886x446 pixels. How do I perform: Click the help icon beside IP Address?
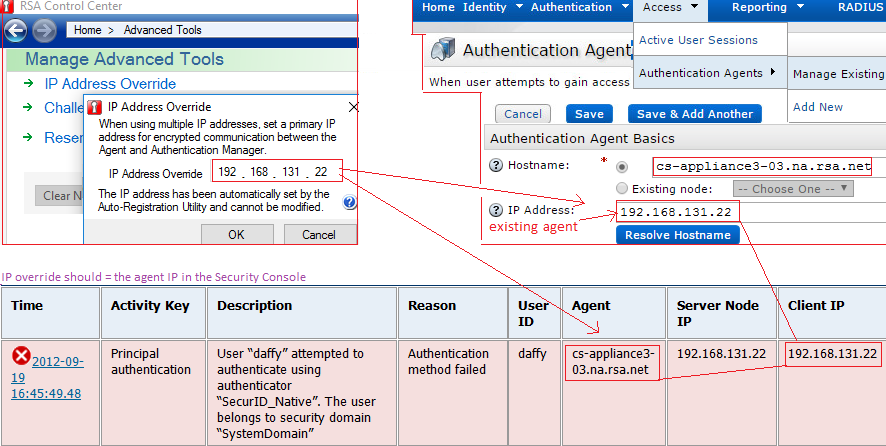point(495,211)
